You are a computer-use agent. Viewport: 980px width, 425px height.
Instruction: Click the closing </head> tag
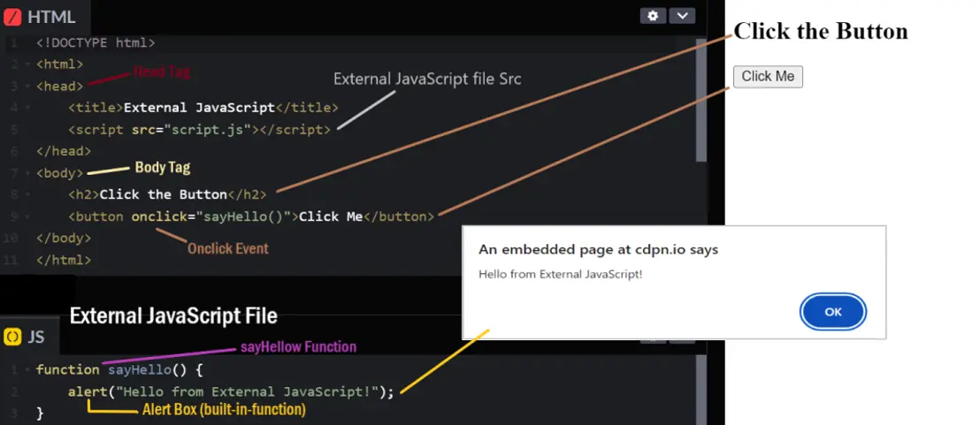pos(64,151)
